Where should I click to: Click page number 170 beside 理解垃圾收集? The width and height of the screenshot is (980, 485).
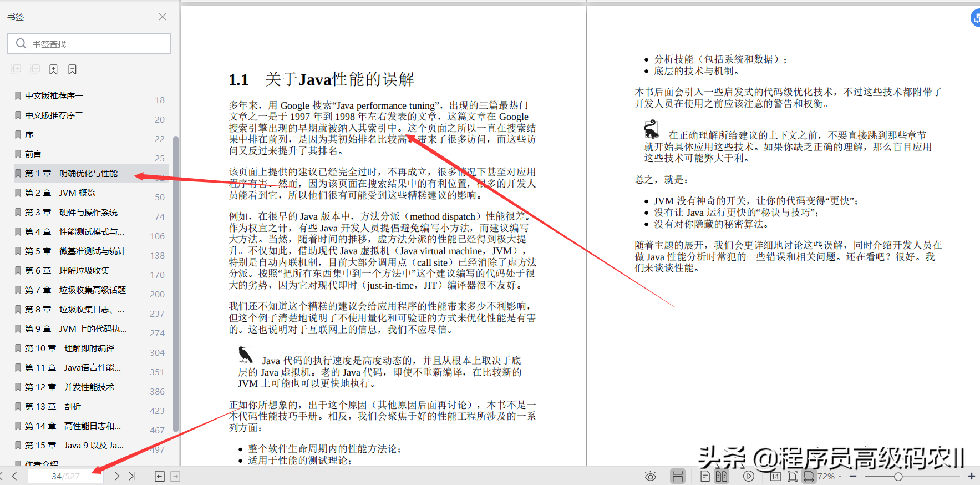point(158,275)
